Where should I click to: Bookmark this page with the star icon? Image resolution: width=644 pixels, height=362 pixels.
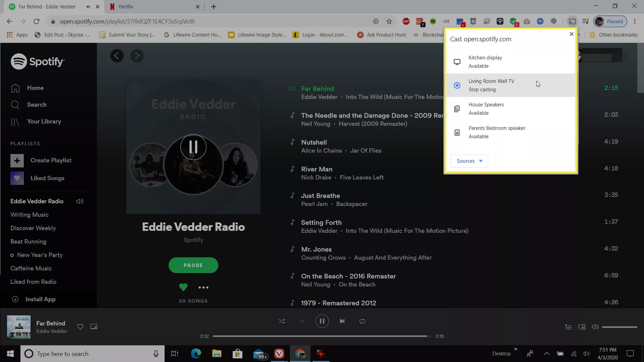pos(389,21)
